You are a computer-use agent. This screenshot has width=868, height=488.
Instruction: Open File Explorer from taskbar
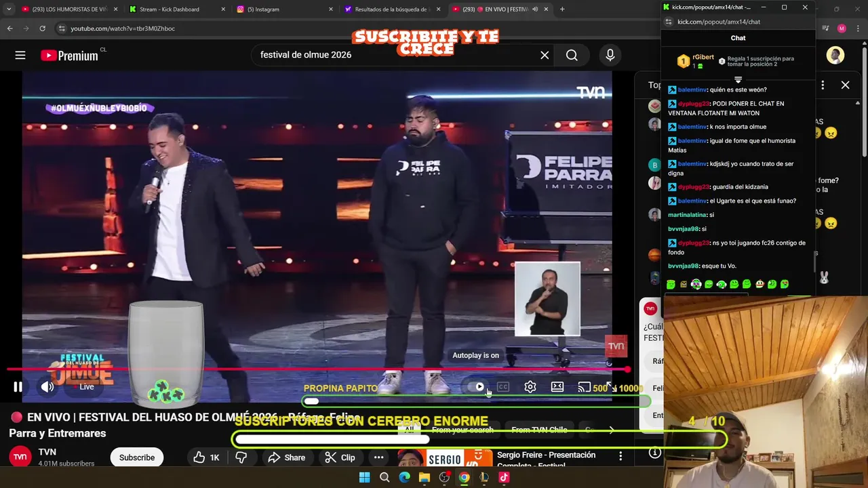click(x=425, y=477)
